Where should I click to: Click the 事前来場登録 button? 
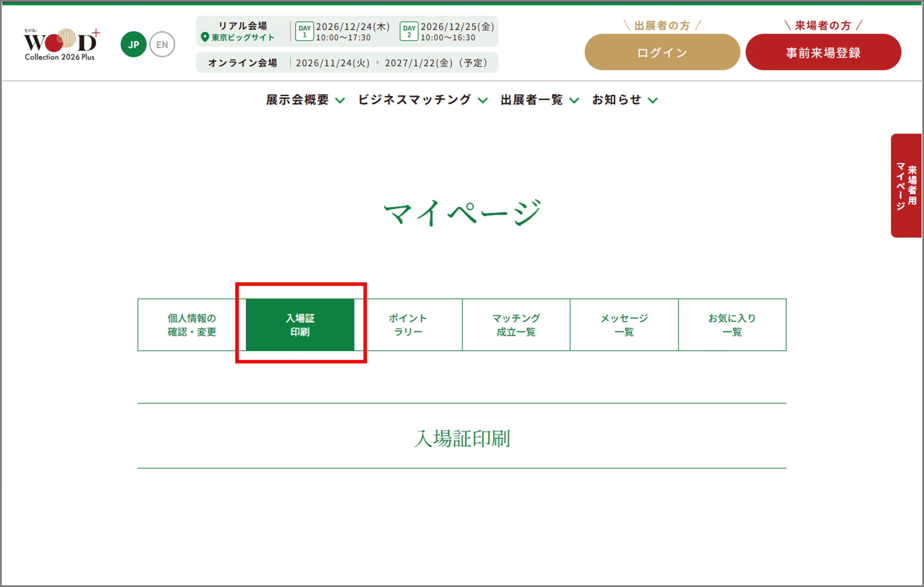tap(823, 52)
